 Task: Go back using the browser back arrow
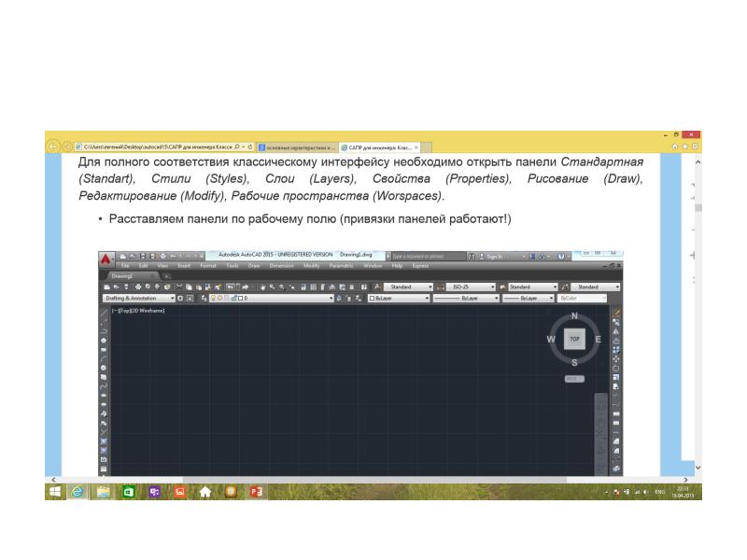[53, 147]
